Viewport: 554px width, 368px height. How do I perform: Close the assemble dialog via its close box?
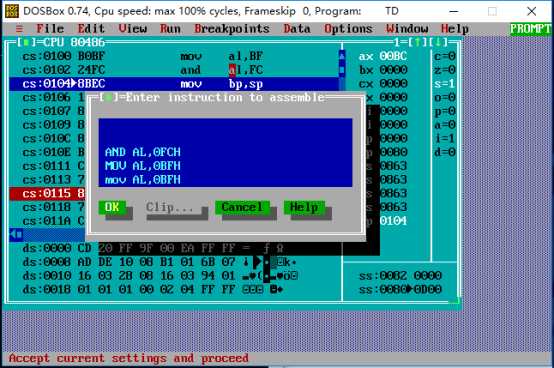(108, 97)
